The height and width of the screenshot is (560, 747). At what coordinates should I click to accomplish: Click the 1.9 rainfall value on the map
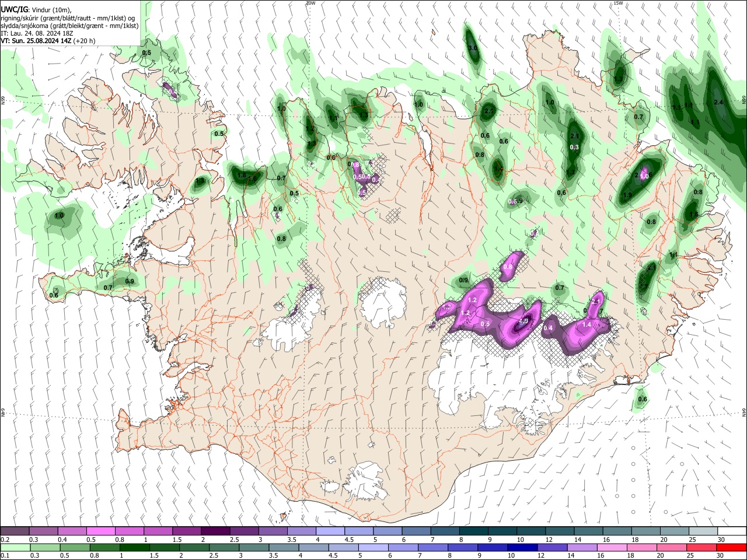click(x=628, y=195)
